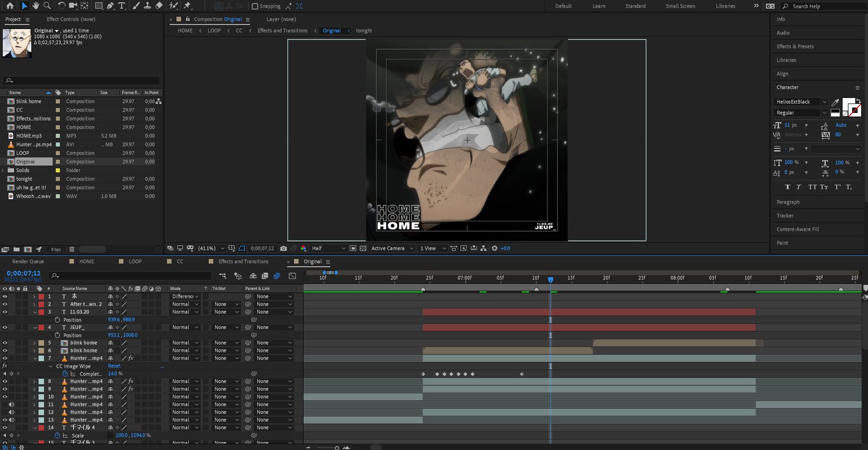This screenshot has width=868, height=450.
Task: Enable the Snapping checkbox
Action: coord(255,6)
